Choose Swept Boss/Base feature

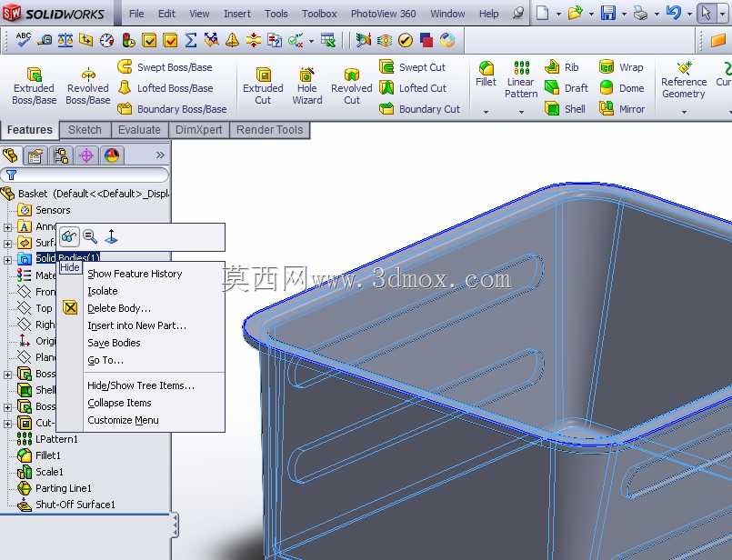tap(165, 67)
